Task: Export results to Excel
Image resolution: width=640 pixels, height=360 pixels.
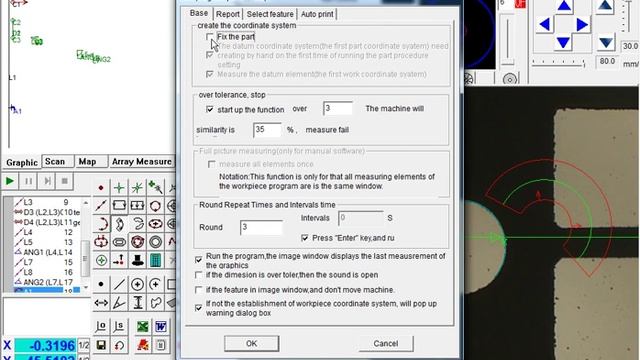Action: pyautogui.click(x=142, y=327)
